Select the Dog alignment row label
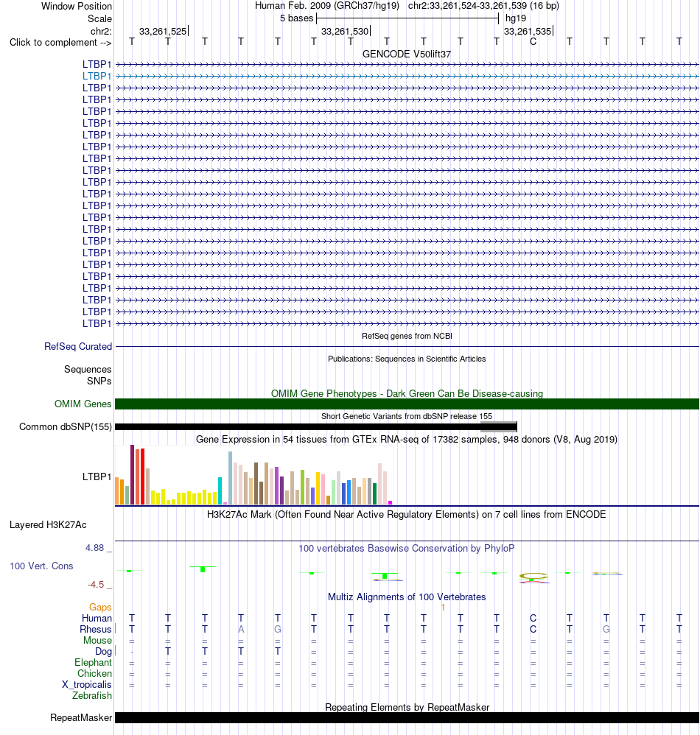The image size is (700, 735). point(103,651)
